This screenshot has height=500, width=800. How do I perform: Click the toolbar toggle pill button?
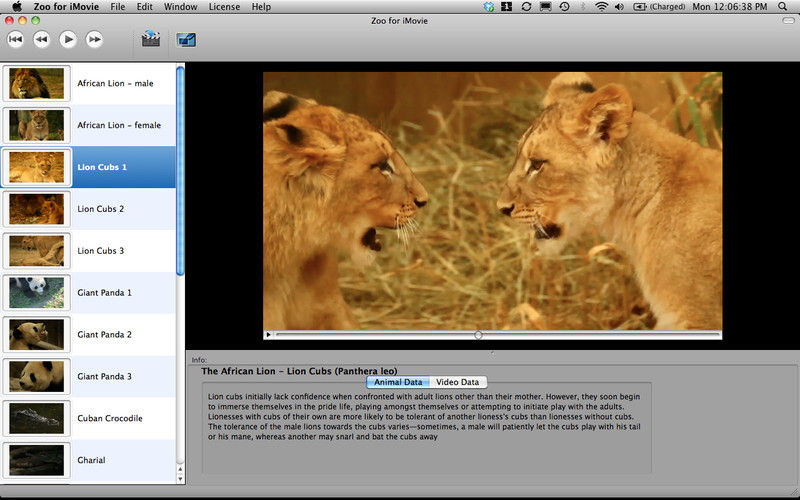click(788, 20)
